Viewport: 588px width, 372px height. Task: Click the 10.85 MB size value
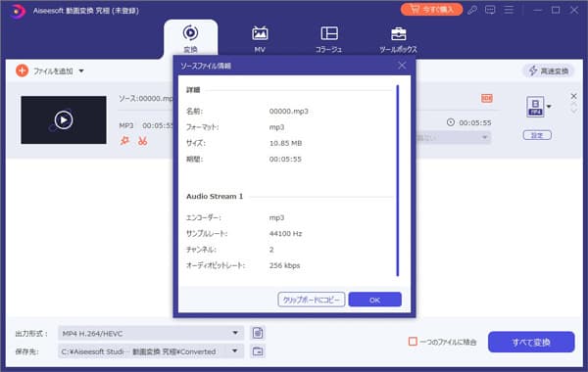[x=286, y=143]
